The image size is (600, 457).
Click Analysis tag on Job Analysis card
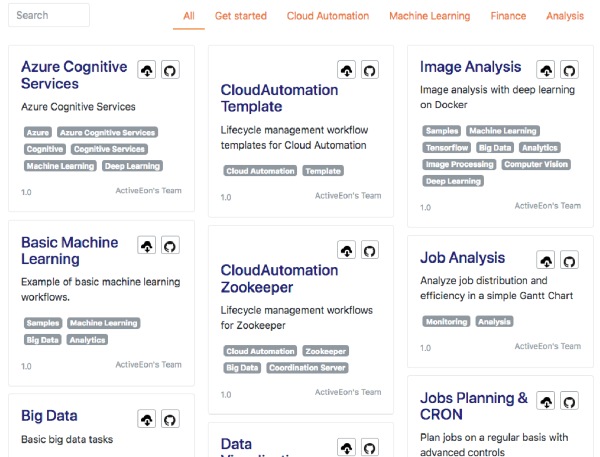(x=494, y=322)
